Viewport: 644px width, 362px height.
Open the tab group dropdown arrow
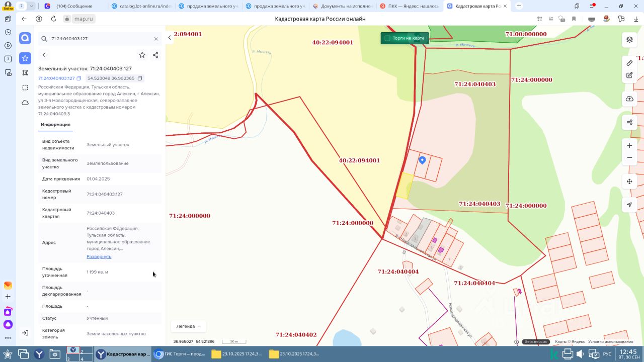click(32, 6)
